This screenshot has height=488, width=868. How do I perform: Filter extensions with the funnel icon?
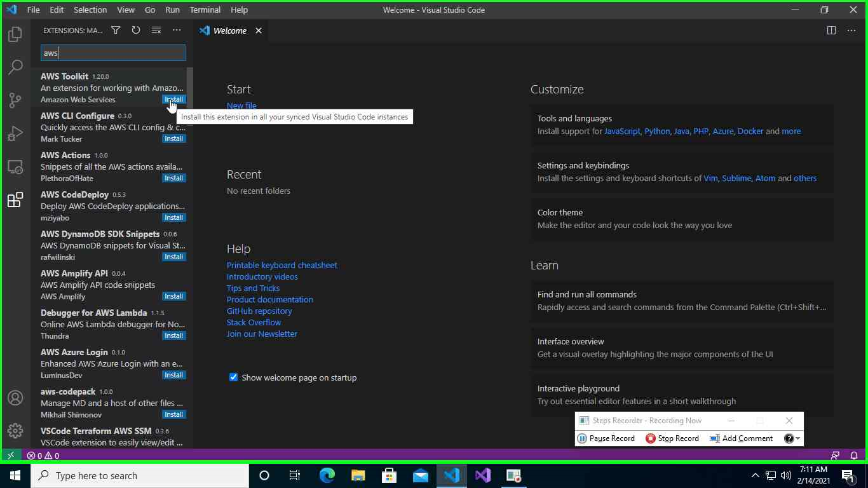coord(116,30)
